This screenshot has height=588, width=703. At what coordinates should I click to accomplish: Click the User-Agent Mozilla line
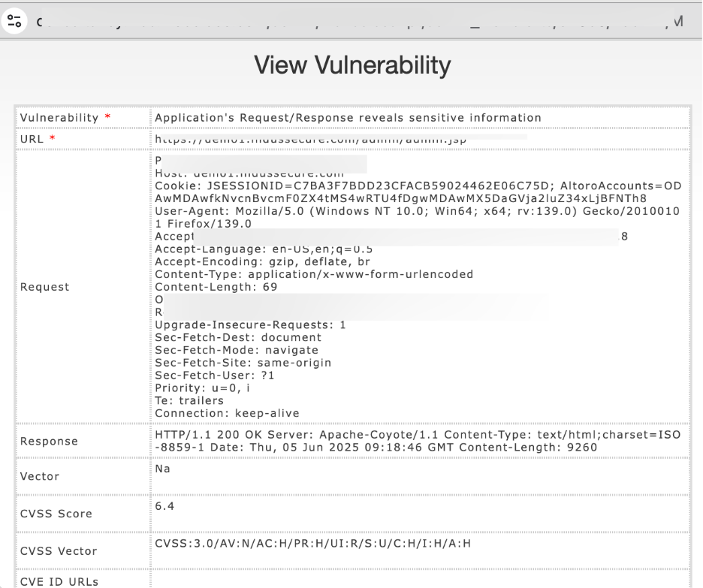pos(418,211)
